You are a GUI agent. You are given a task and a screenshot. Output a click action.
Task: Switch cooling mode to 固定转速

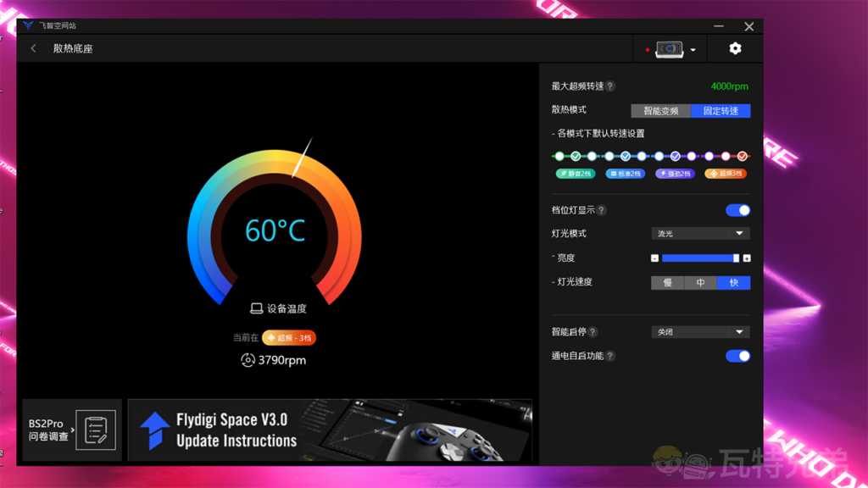[x=721, y=111]
